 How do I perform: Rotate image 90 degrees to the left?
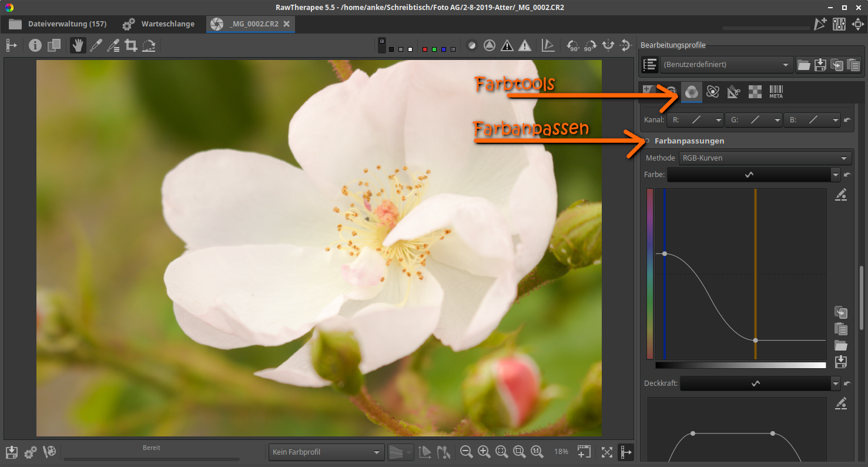coord(572,45)
